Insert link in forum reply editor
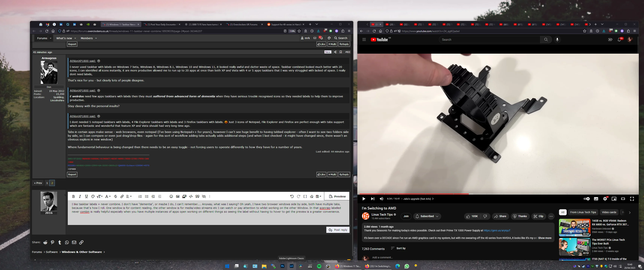The image size is (644, 270). (122, 196)
